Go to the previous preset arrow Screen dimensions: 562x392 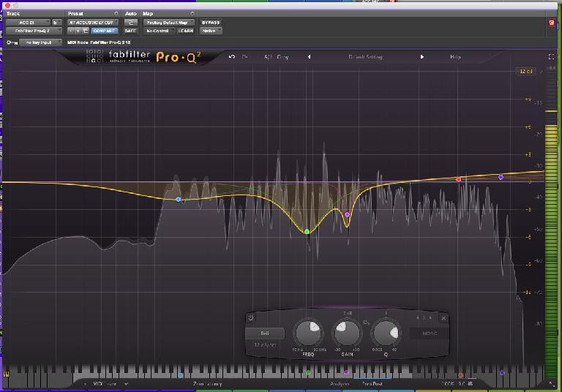[309, 56]
